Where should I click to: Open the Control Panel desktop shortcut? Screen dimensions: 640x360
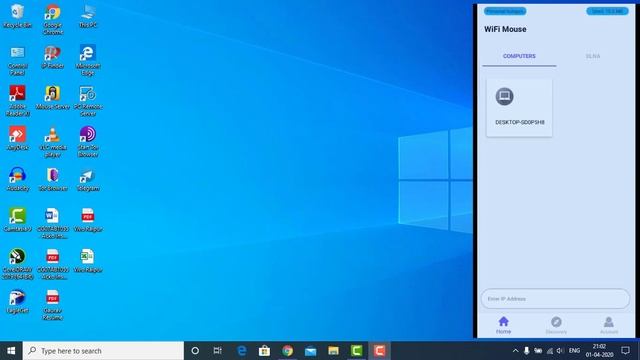(17, 60)
